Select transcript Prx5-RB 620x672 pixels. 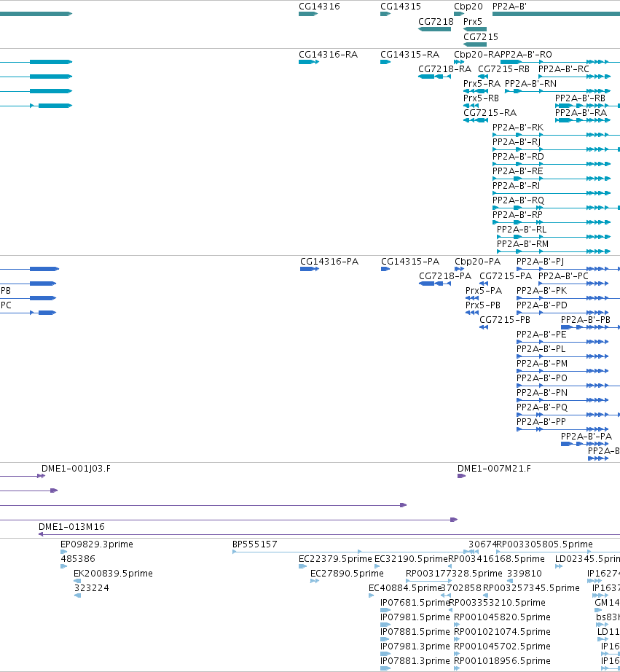click(481, 98)
